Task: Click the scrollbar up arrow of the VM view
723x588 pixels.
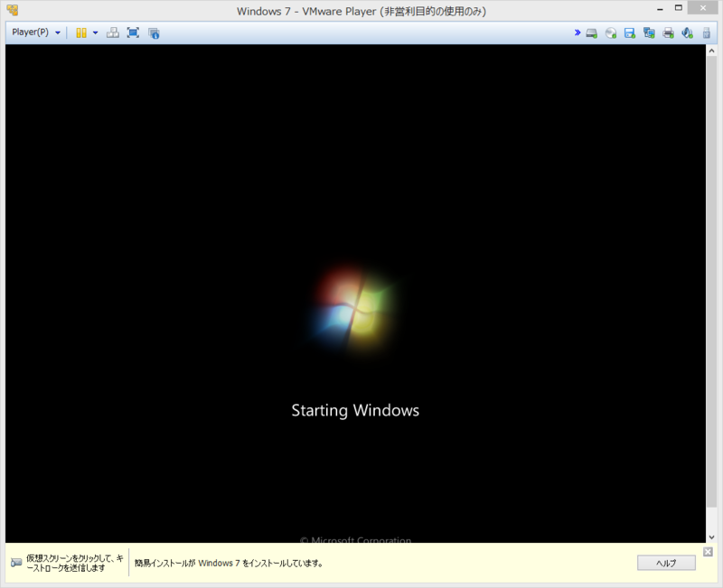Action: click(x=711, y=51)
